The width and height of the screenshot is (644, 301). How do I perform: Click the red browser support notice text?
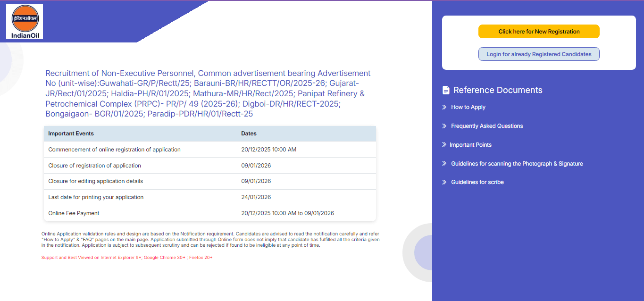(127, 257)
